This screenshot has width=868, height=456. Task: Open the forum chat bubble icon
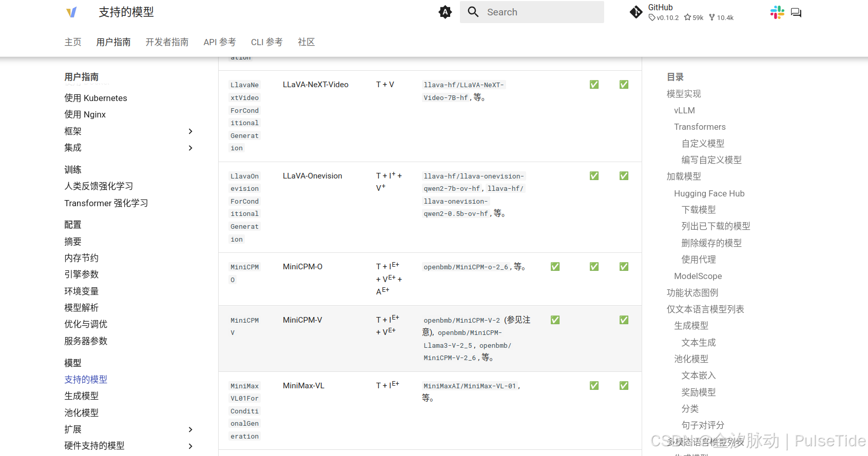(796, 12)
